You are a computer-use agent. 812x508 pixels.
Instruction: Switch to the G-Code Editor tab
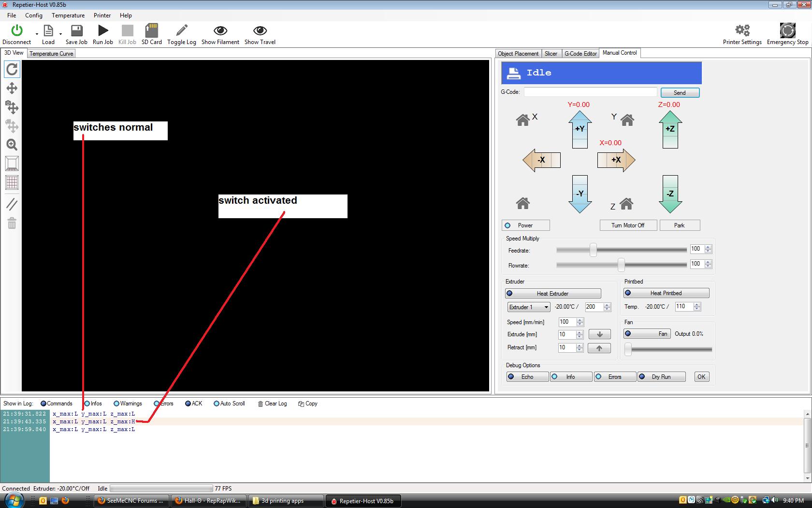click(580, 54)
